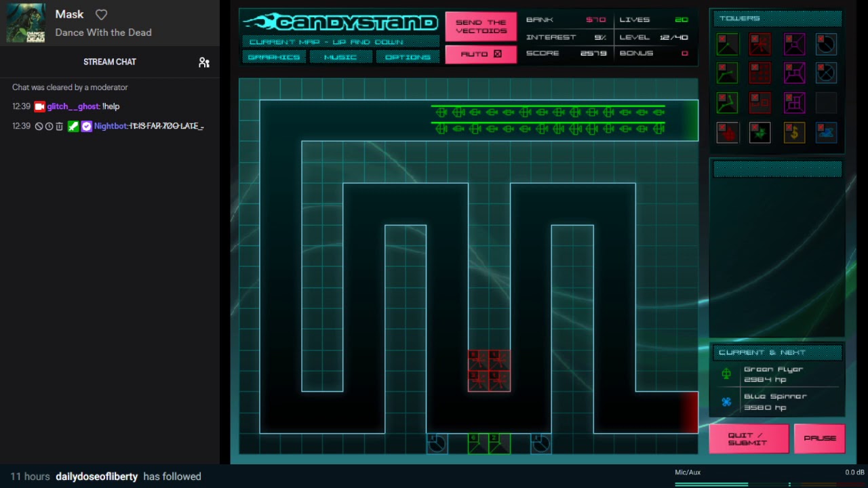Image resolution: width=868 pixels, height=488 pixels.
Task: Click the Bonus 0 value
Action: pyautogui.click(x=684, y=54)
